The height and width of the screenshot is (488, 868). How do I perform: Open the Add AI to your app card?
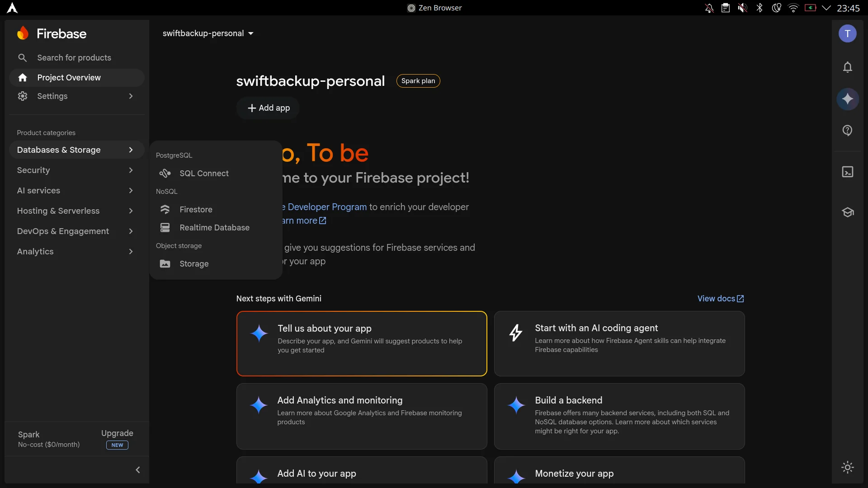pyautogui.click(x=362, y=470)
